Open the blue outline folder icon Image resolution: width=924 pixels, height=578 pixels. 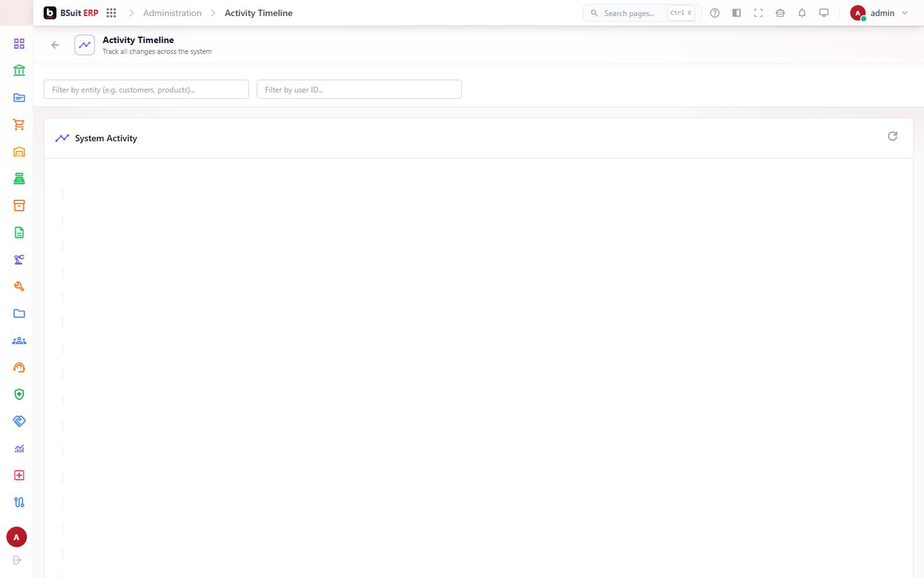(19, 313)
